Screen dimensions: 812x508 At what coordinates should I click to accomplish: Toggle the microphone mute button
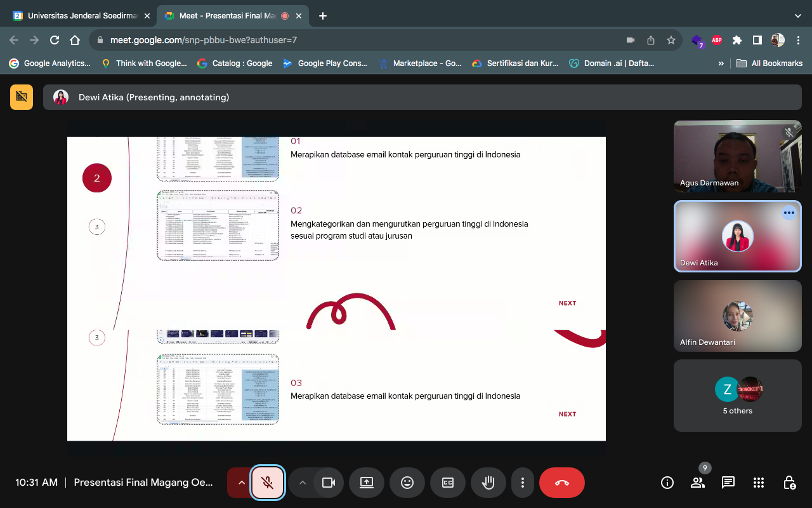pyautogui.click(x=268, y=483)
